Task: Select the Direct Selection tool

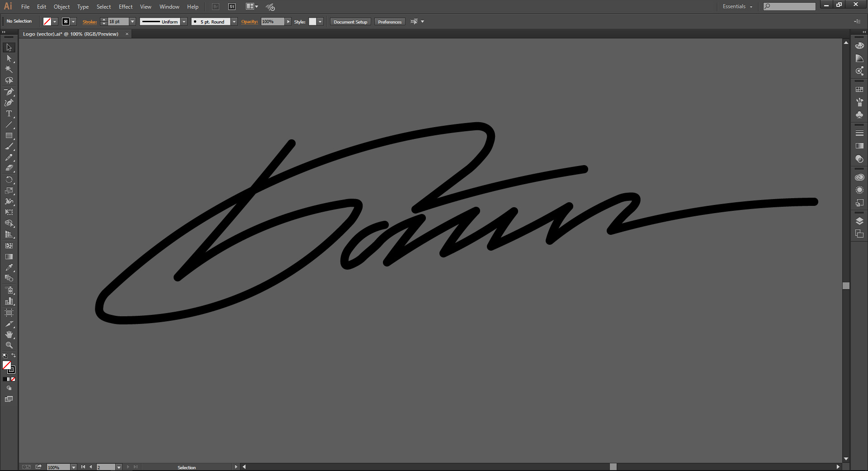Action: pos(9,58)
